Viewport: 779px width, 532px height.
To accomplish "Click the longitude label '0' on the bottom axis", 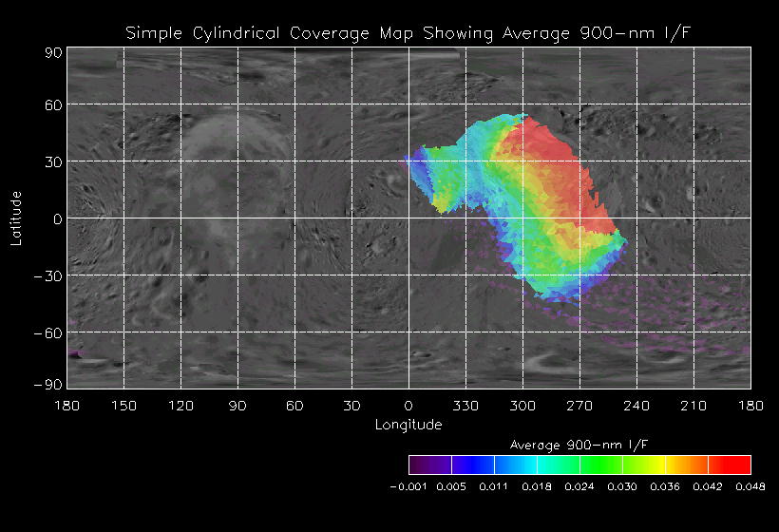I will tap(408, 406).
